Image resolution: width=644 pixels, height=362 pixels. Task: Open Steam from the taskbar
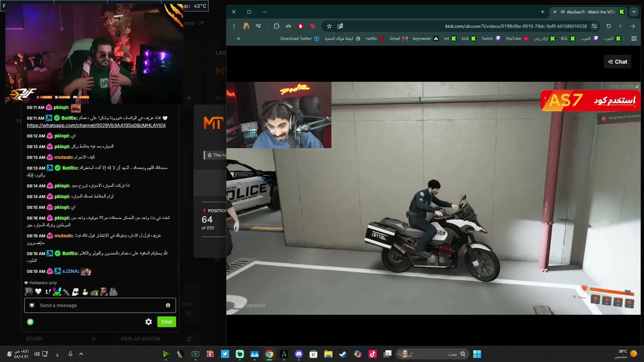pyautogui.click(x=343, y=354)
